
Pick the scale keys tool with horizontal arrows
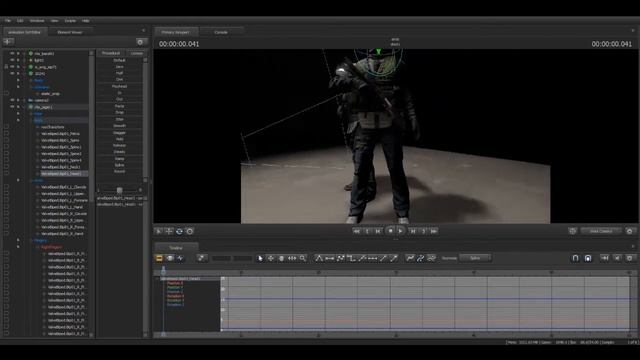coord(292,258)
